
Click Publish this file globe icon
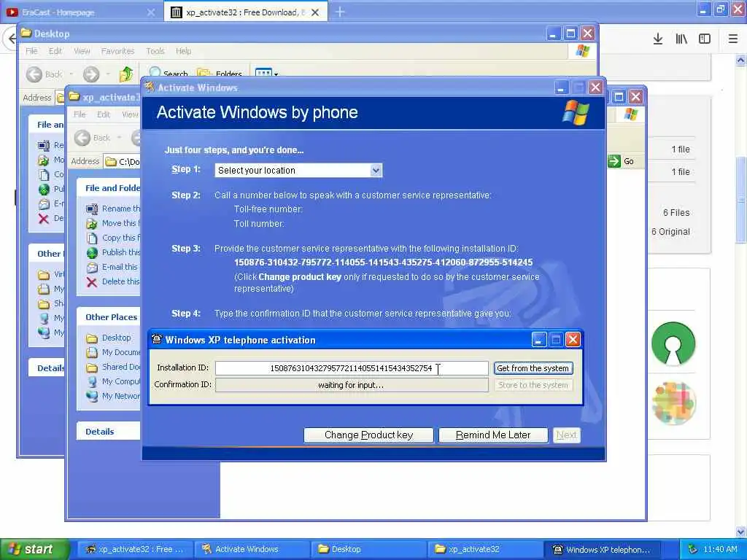pyautogui.click(x=92, y=252)
